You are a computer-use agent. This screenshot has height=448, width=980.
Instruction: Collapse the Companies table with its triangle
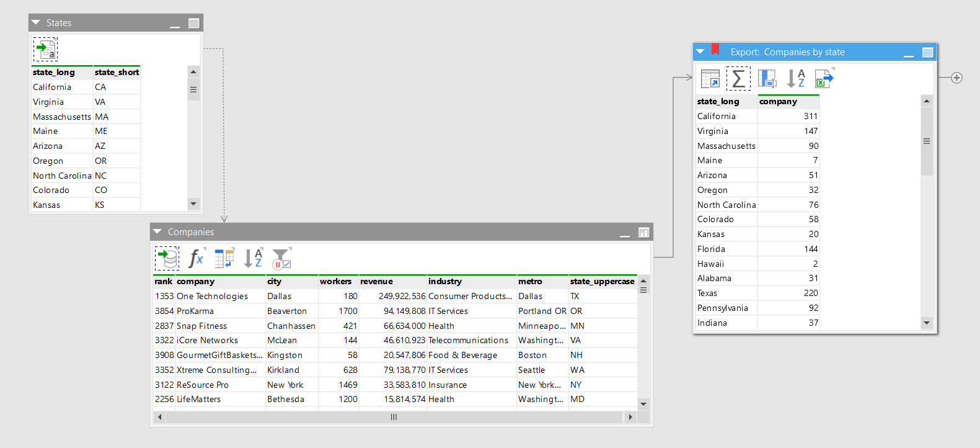click(157, 231)
